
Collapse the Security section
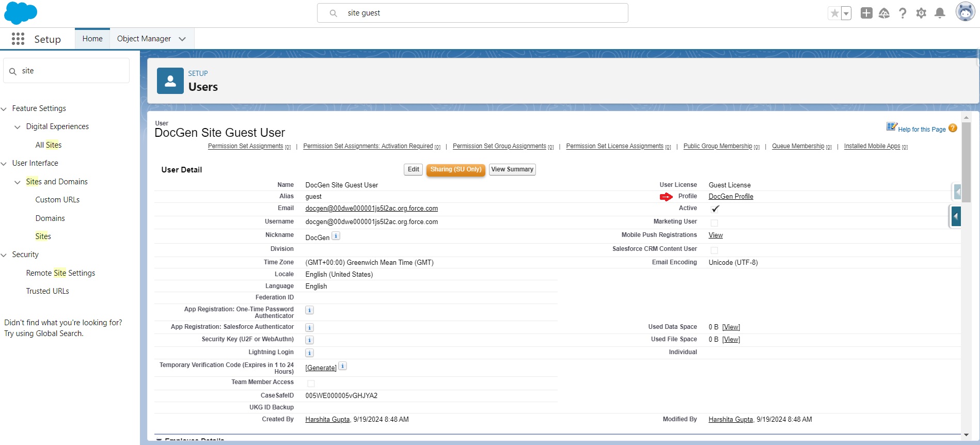click(4, 255)
